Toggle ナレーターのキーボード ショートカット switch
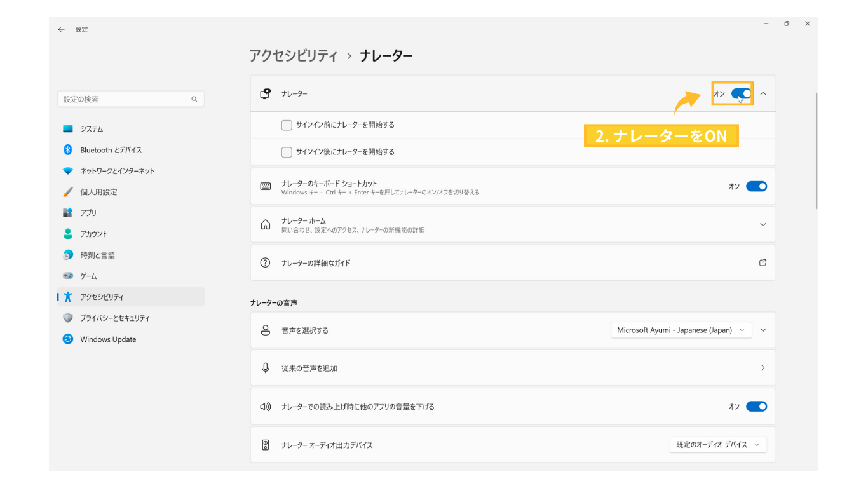The image size is (868, 488). pos(756,186)
